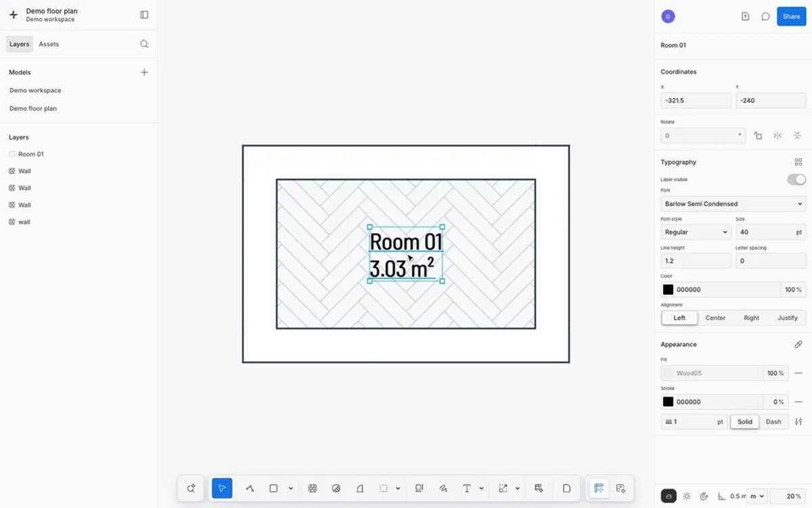Select the arrow pointer tool in the bottom toolbar
The width and height of the screenshot is (812, 508).
pyautogui.click(x=222, y=488)
